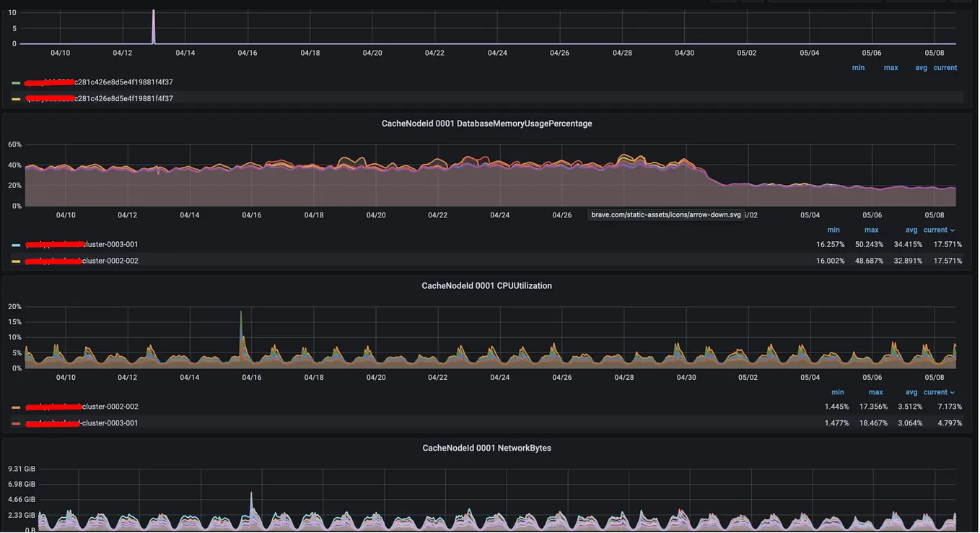Screen dimensions: 980x533
Task: Open the NetworkBytes panel title menu
Action: (486, 448)
